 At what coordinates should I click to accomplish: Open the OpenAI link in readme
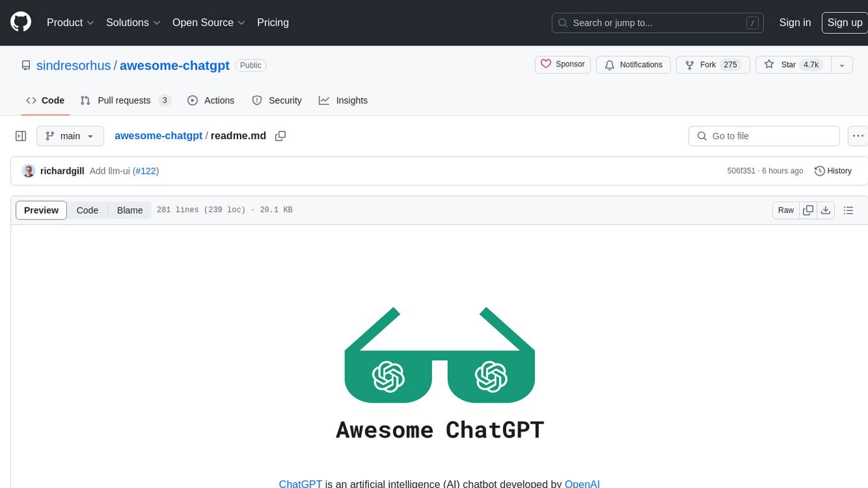pos(582,484)
